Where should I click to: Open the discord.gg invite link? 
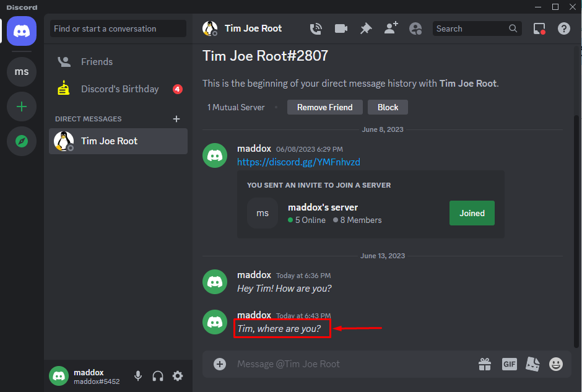click(298, 162)
